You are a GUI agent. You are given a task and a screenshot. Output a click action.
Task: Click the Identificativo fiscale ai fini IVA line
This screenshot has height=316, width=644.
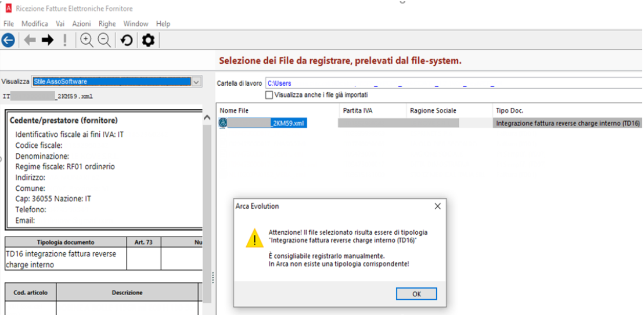tap(70, 135)
